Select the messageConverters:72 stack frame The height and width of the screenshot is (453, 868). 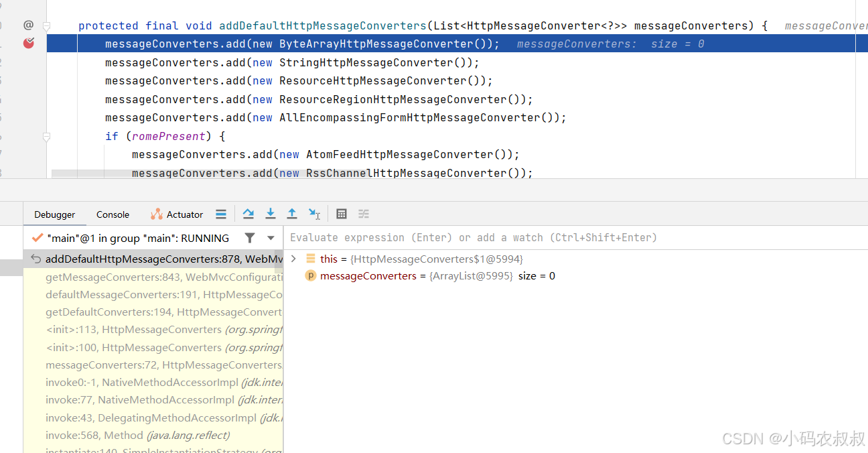[153, 365]
